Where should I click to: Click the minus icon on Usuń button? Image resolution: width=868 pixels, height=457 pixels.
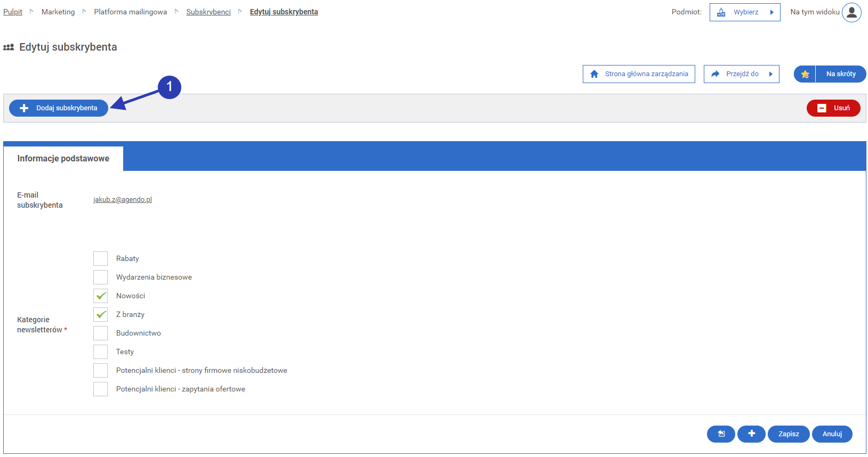[822, 108]
